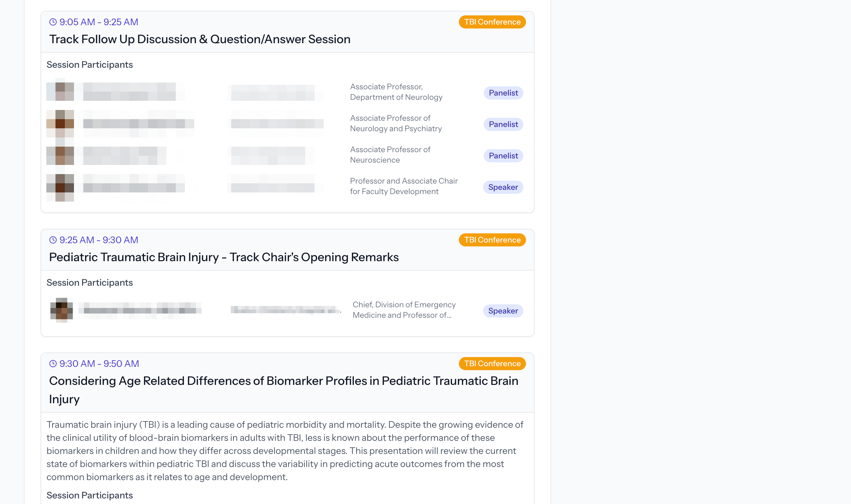Click the clock icon beside 9:05 AM
This screenshot has width=851, height=504.
[53, 22]
